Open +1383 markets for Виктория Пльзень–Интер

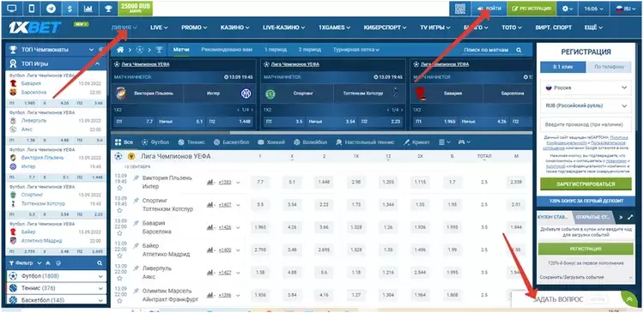[225, 182]
